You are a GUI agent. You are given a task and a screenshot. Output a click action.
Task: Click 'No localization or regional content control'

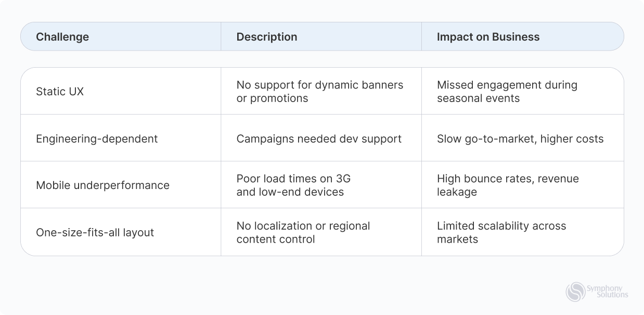point(303,233)
